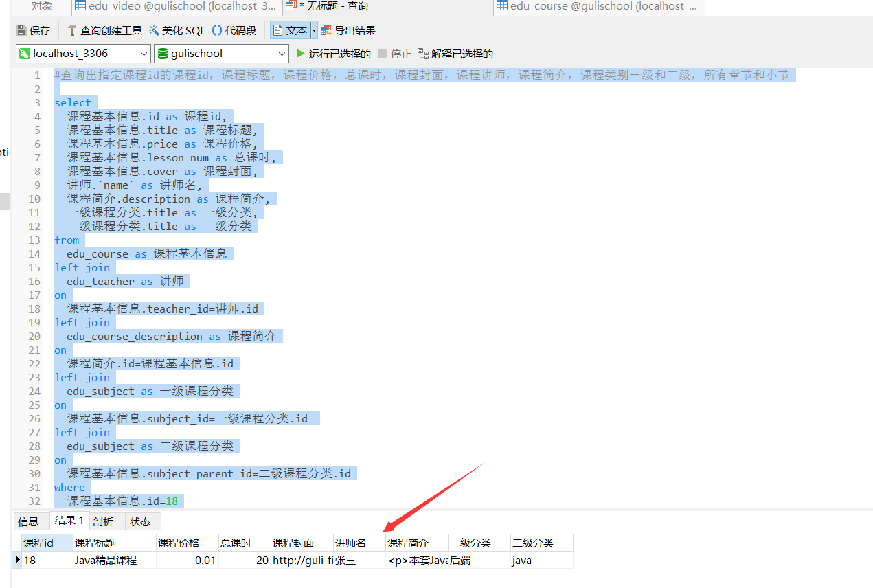The width and height of the screenshot is (873, 588).
Task: Select the java second-level category cell
Action: [541, 560]
